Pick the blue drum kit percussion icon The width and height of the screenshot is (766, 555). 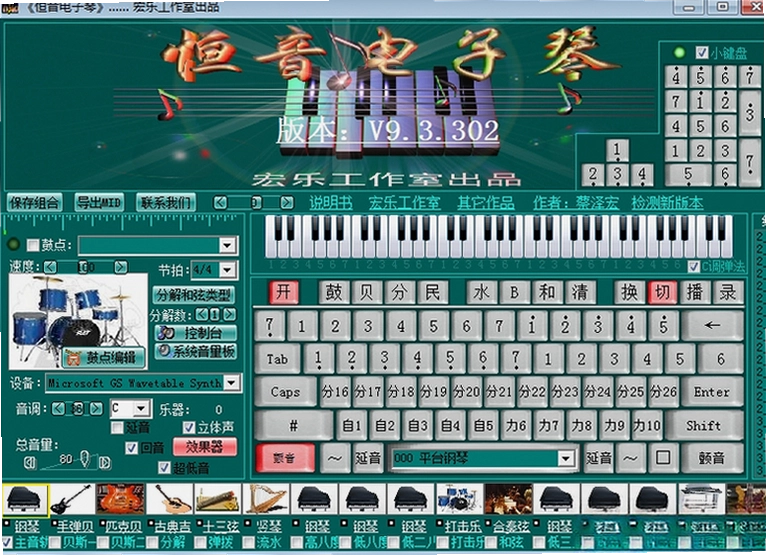click(x=459, y=499)
